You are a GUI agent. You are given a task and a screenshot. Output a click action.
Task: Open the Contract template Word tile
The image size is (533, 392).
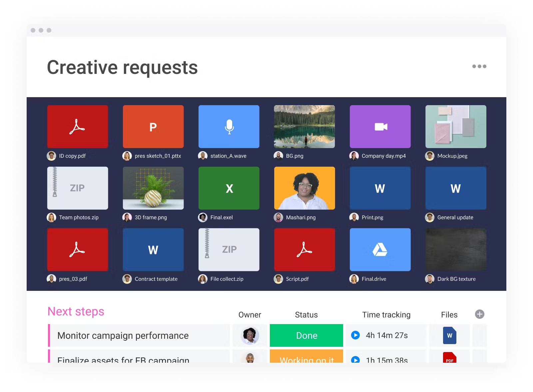(x=153, y=250)
